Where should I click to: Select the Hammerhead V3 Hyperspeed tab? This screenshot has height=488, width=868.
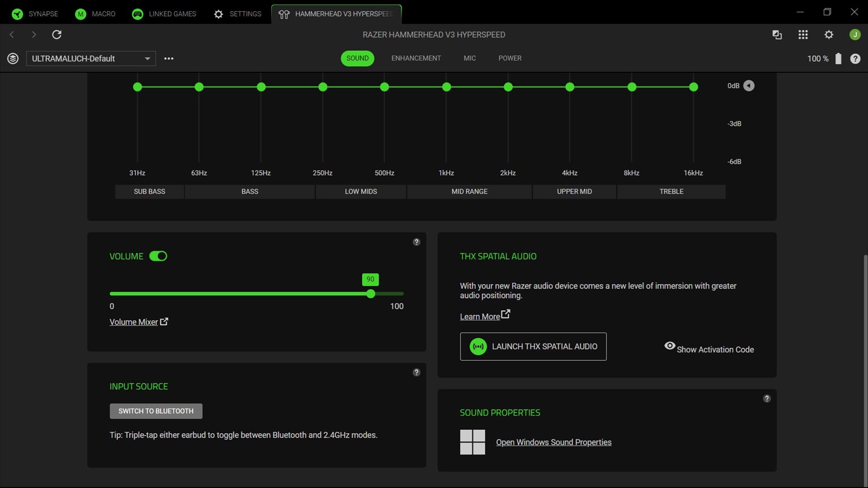(x=336, y=14)
